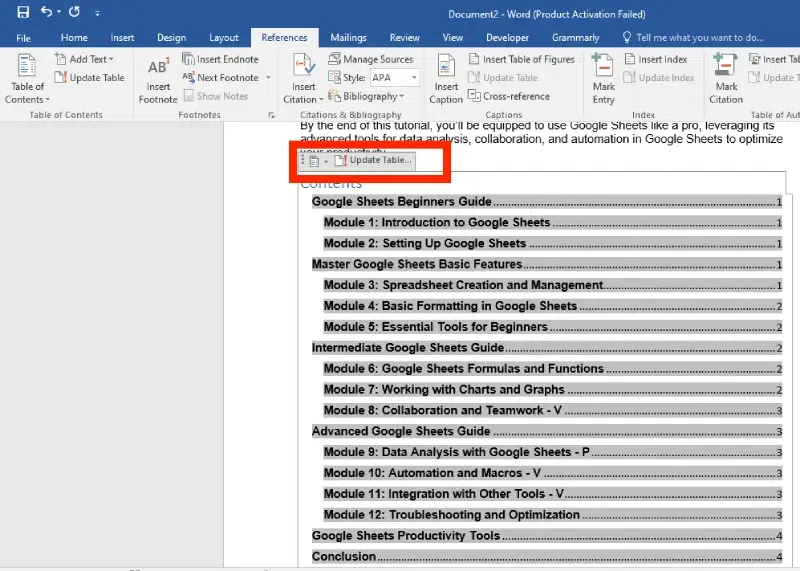Click the Mark Entry icon

(x=604, y=79)
